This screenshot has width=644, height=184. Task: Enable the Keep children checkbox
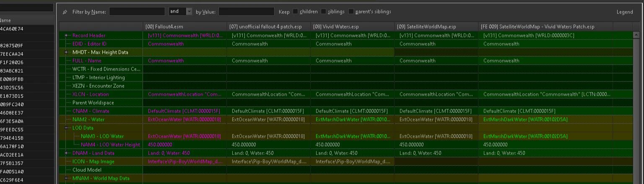point(295,12)
